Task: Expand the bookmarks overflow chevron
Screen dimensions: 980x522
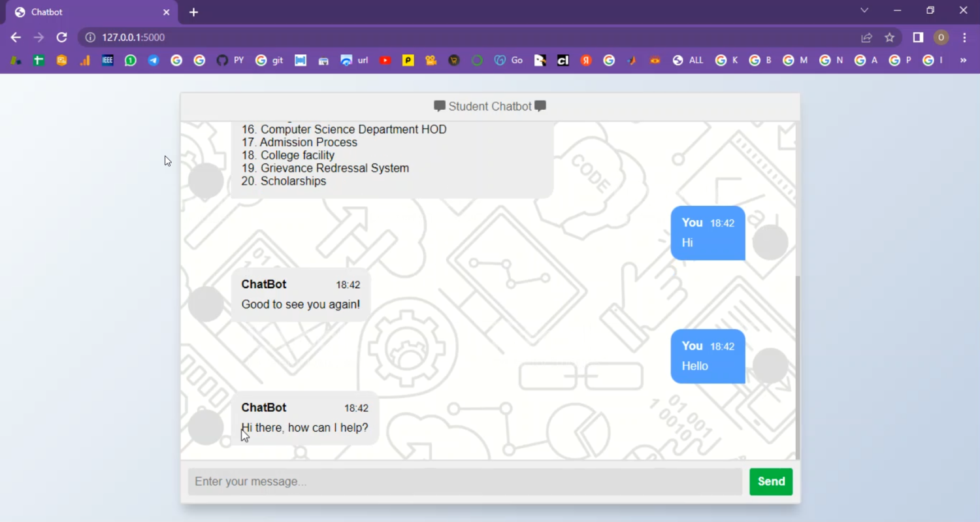Action: point(963,60)
